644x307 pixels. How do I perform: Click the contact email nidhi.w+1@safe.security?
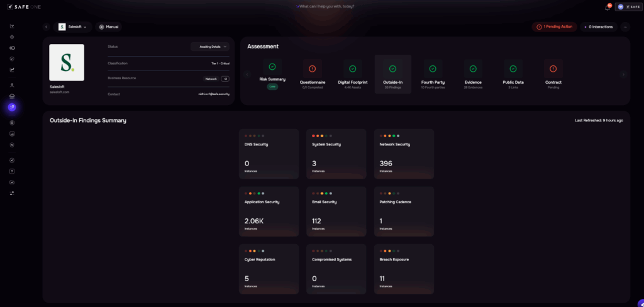pos(214,94)
